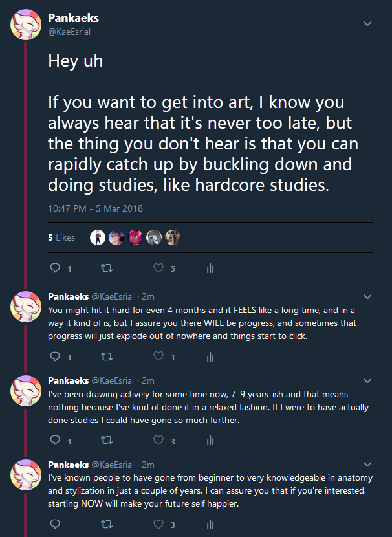Reply to the '7-9 years-ish' tweet

click(x=55, y=441)
